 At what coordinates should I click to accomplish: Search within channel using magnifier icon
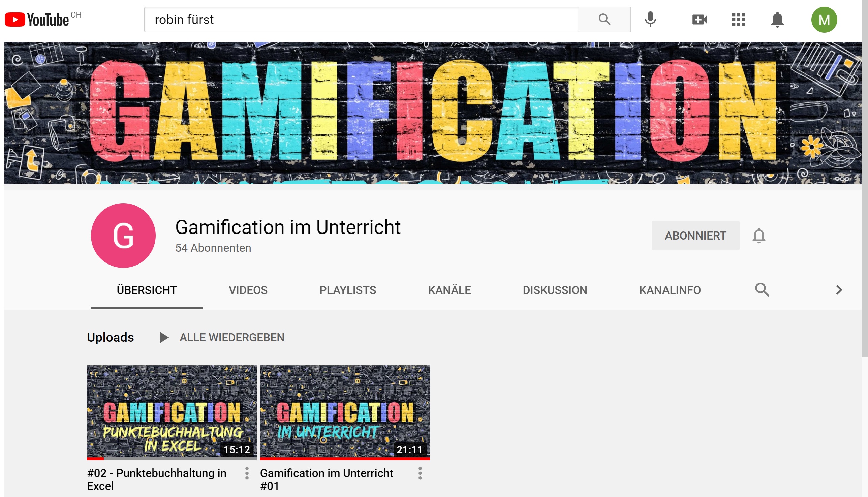pyautogui.click(x=762, y=290)
